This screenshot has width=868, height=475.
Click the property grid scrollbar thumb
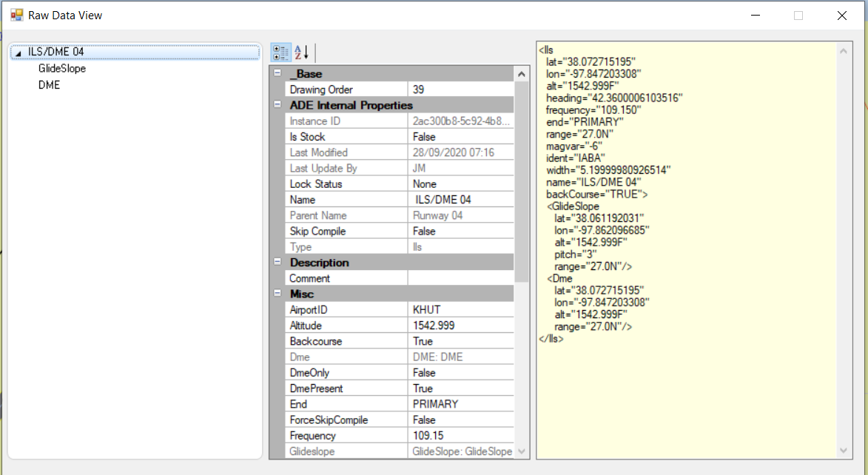522,181
